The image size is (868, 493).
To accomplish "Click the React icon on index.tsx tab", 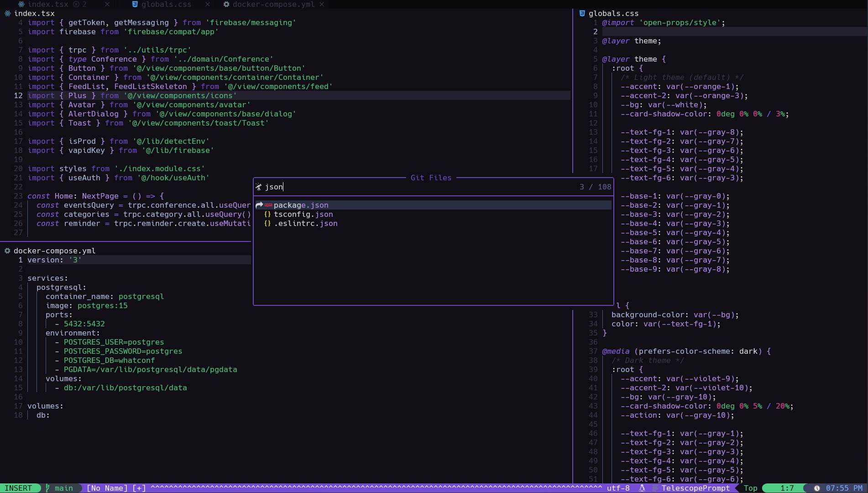I will (x=21, y=4).
